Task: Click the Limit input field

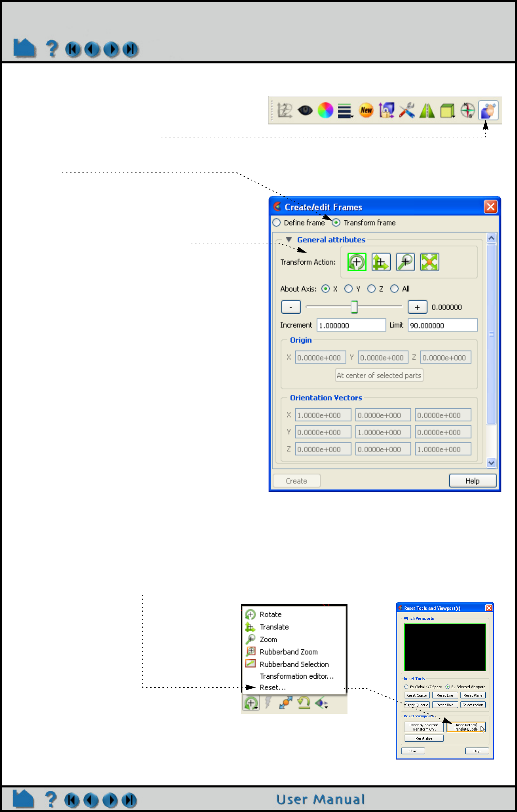Action: tap(443, 325)
